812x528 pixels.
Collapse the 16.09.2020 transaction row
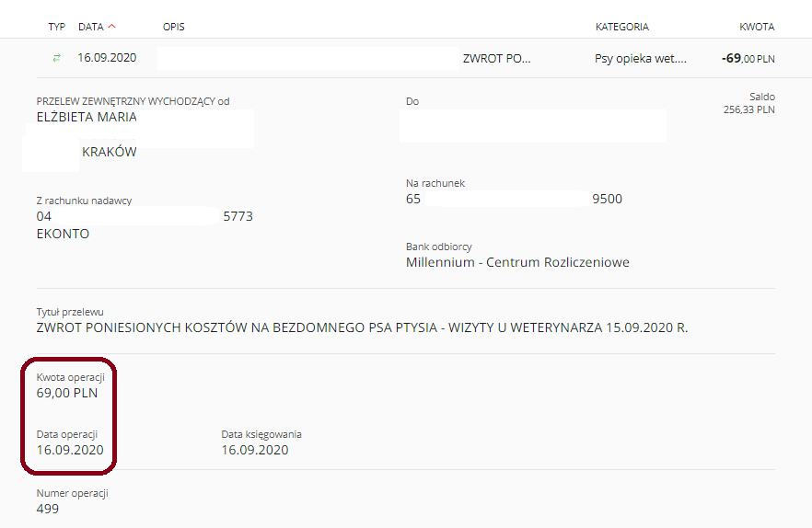point(406,58)
